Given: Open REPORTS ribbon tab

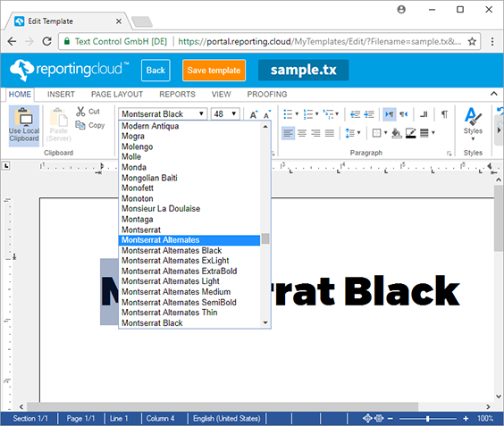Looking at the screenshot, I should [x=177, y=94].
